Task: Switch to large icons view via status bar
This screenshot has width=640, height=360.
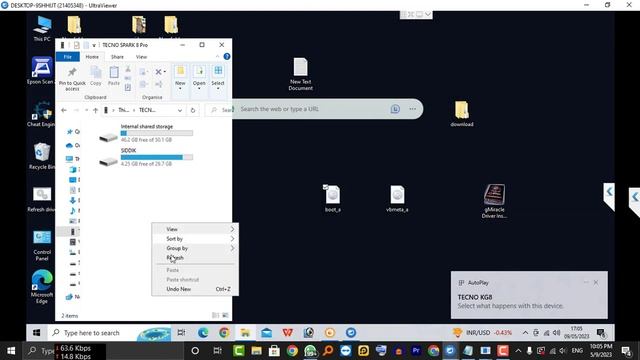Action: coord(225,315)
